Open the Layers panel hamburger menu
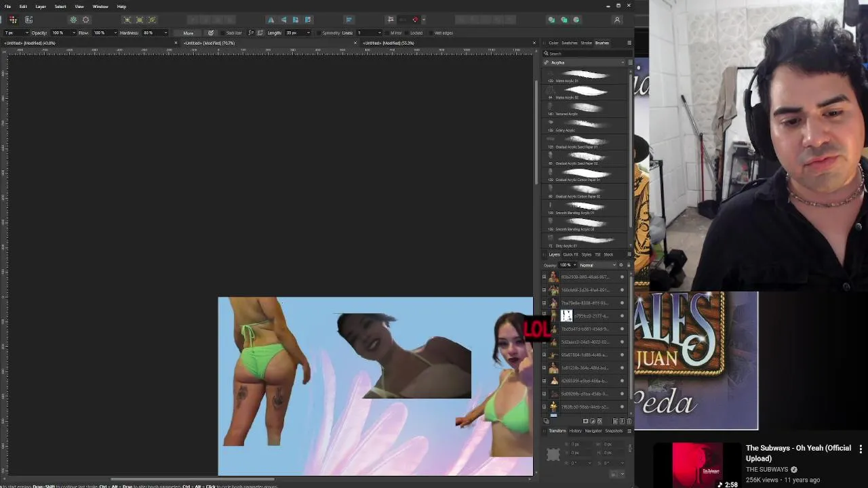 629,254
